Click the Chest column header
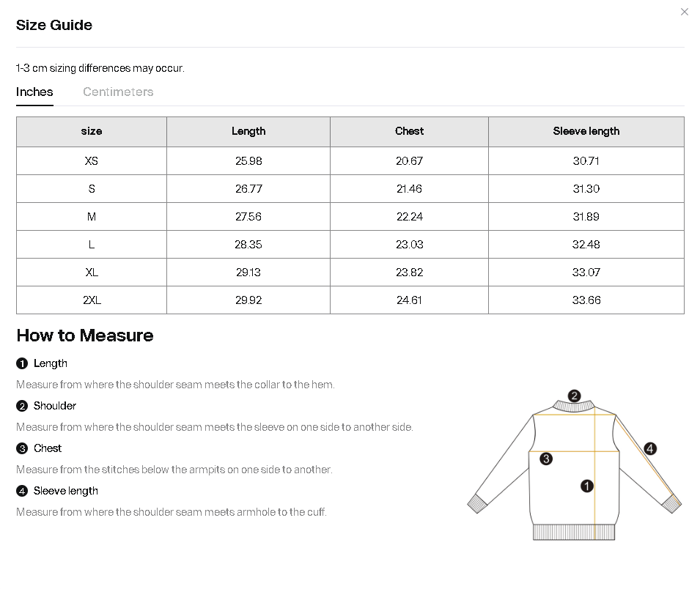Screen dimensions: 700x589 [409, 132]
